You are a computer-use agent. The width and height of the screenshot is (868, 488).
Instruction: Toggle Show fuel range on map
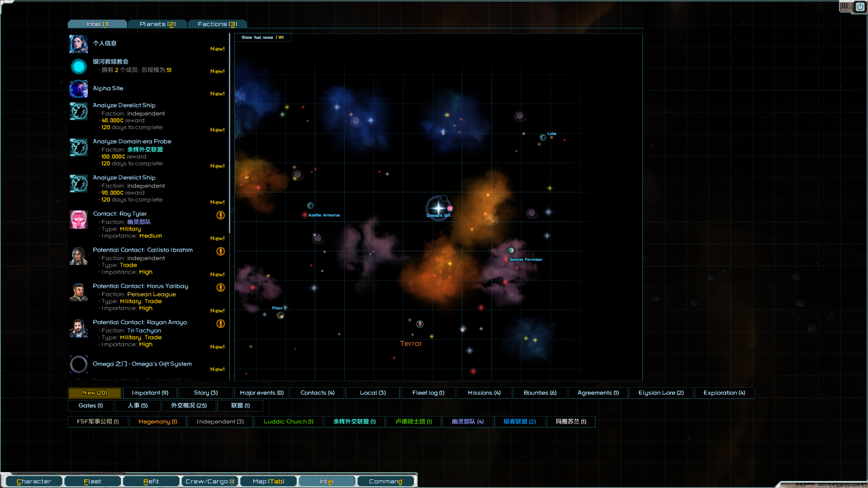pos(262,37)
